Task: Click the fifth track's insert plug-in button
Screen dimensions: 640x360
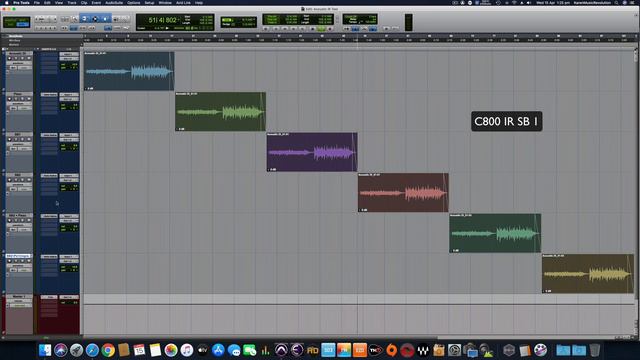Action: pos(49,216)
